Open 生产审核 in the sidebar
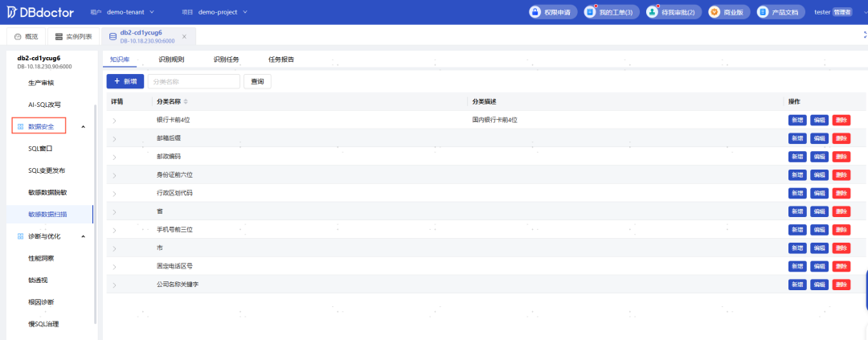The width and height of the screenshot is (868, 340). click(x=41, y=83)
